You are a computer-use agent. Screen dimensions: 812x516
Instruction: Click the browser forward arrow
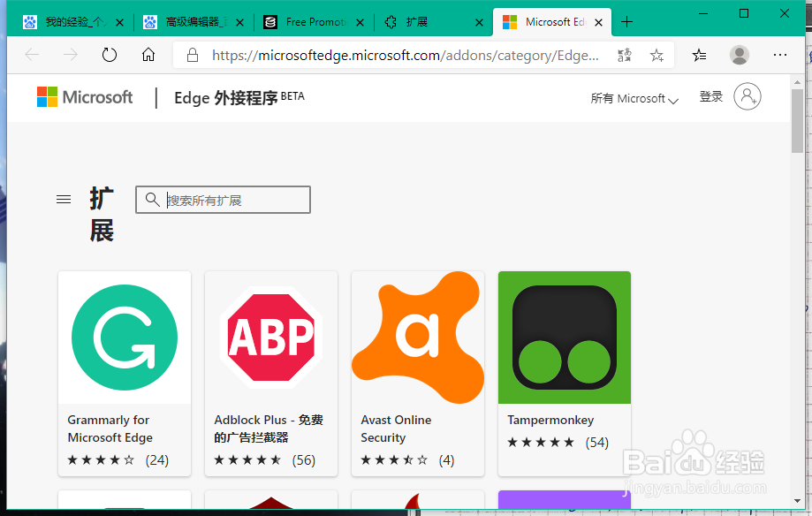pos(71,55)
